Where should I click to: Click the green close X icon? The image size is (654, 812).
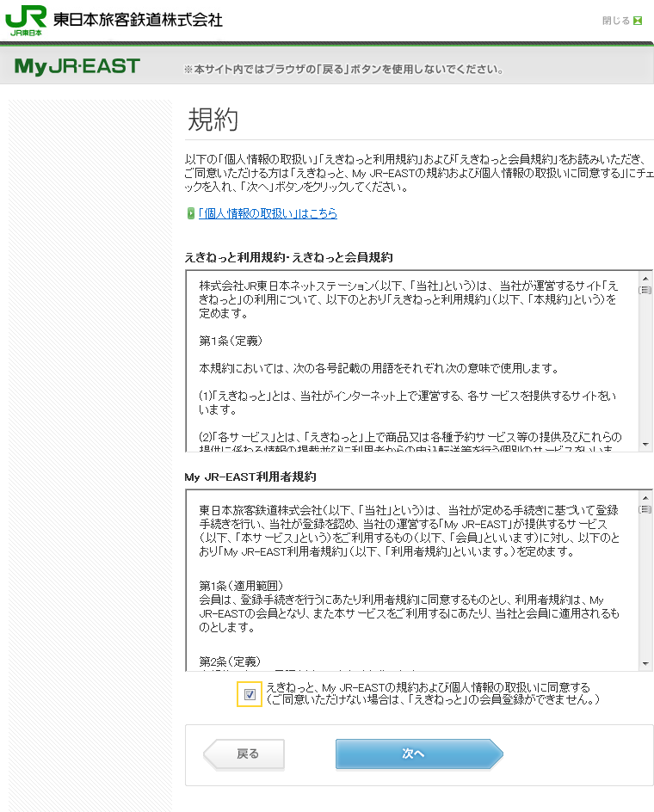[x=638, y=21]
